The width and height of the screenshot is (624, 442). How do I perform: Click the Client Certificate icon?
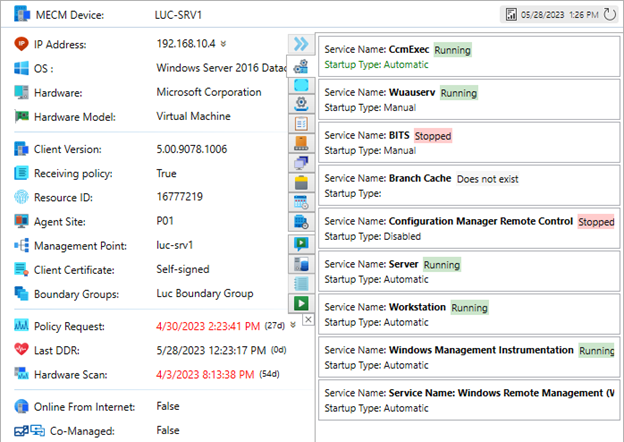[21, 269]
